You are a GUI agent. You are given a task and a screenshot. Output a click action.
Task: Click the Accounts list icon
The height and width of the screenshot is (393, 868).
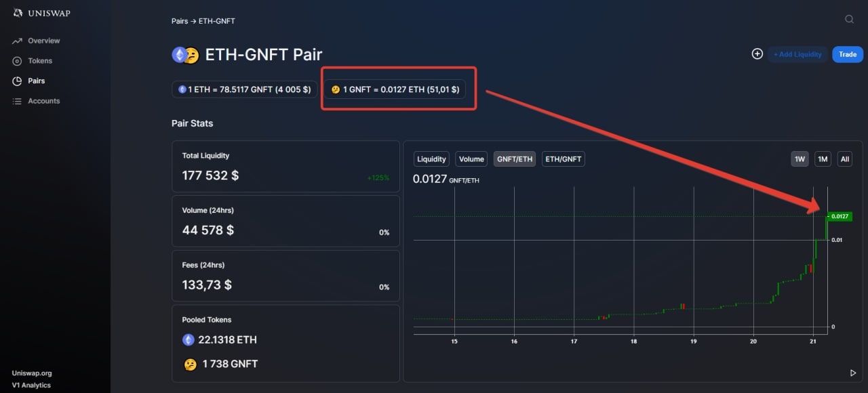click(x=17, y=101)
